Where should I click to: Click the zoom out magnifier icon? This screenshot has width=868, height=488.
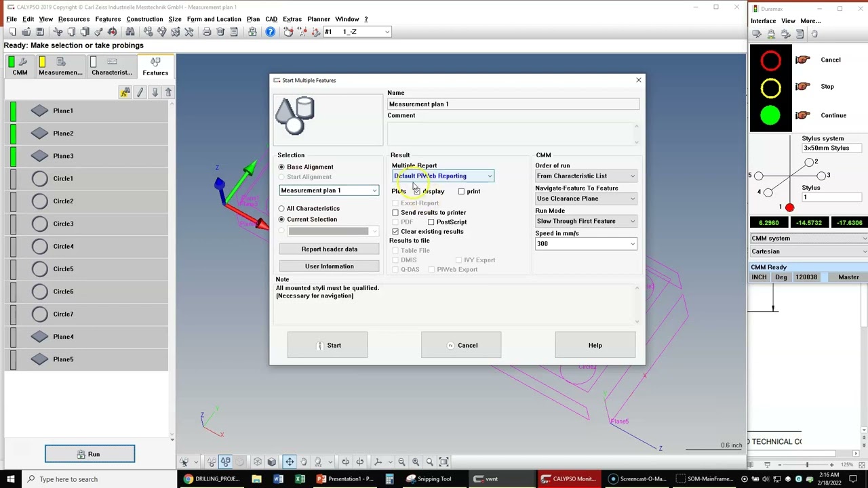pyautogui.click(x=401, y=462)
